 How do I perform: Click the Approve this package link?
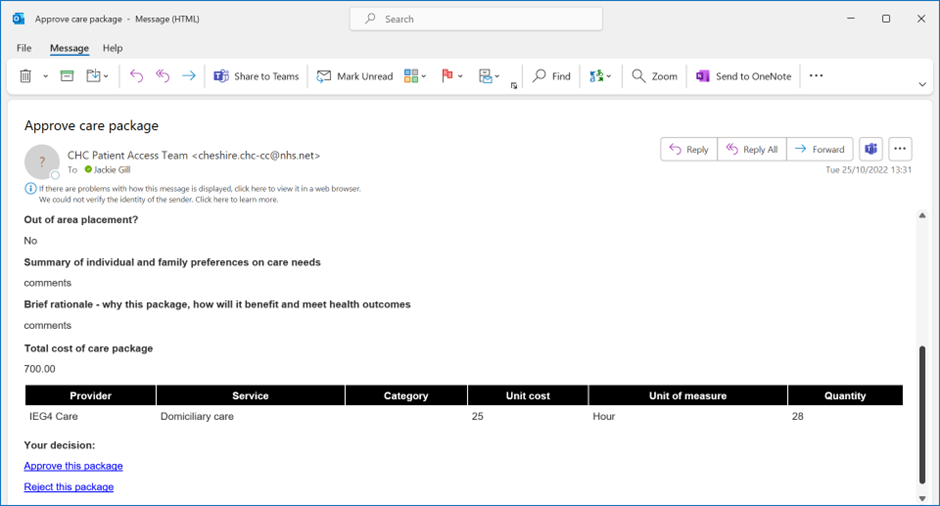tap(73, 466)
